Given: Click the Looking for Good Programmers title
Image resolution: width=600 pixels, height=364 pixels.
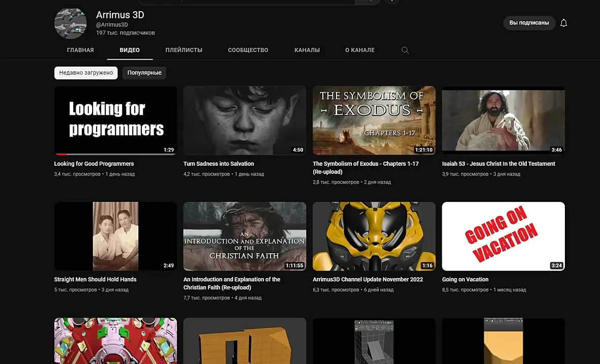Looking at the screenshot, I should coord(94,164).
